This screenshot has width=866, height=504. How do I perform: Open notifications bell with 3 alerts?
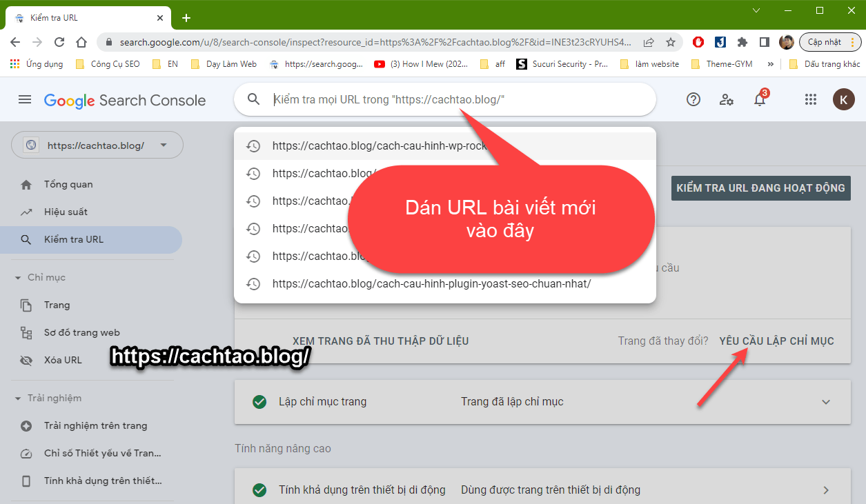click(760, 99)
